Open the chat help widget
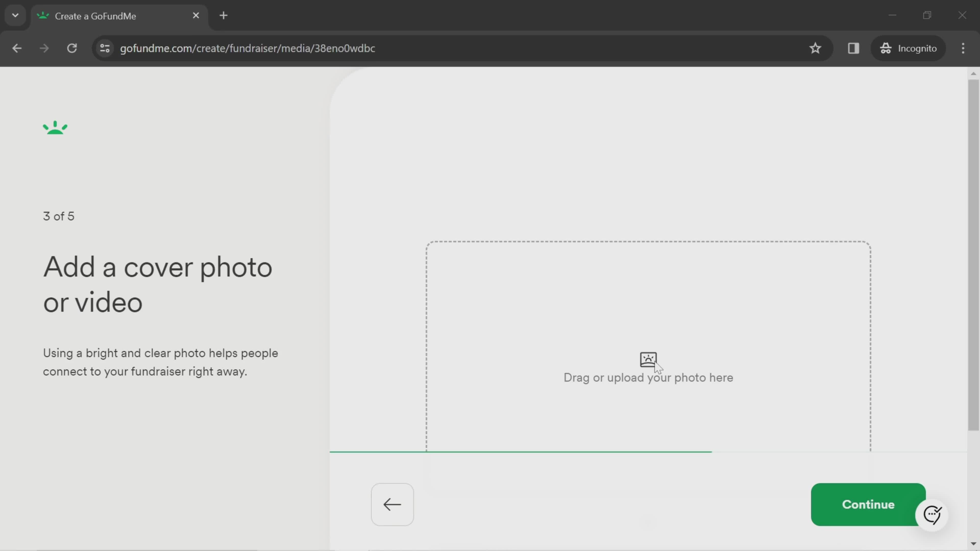980x551 pixels. point(932,515)
